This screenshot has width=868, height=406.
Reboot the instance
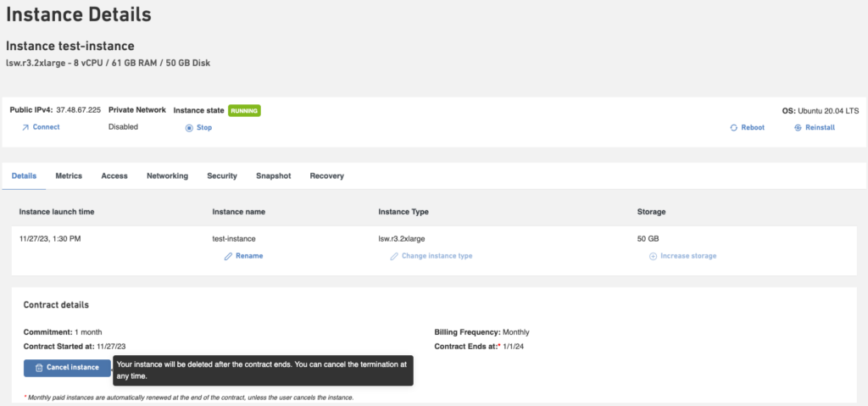[x=748, y=128]
